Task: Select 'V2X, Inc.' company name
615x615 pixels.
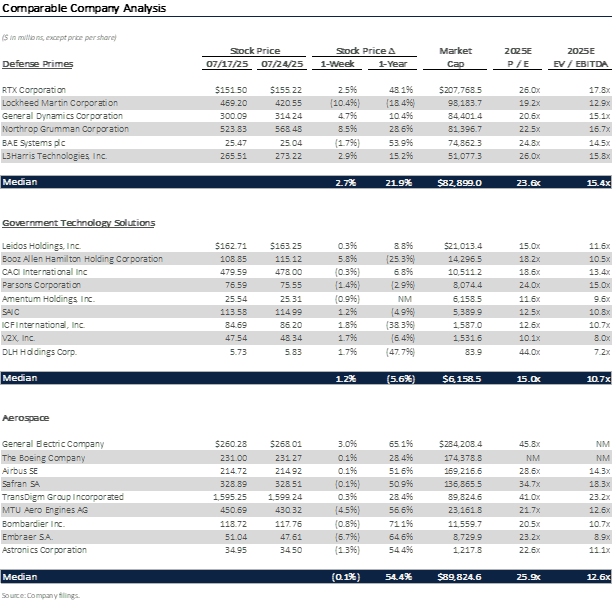Action: point(18,338)
